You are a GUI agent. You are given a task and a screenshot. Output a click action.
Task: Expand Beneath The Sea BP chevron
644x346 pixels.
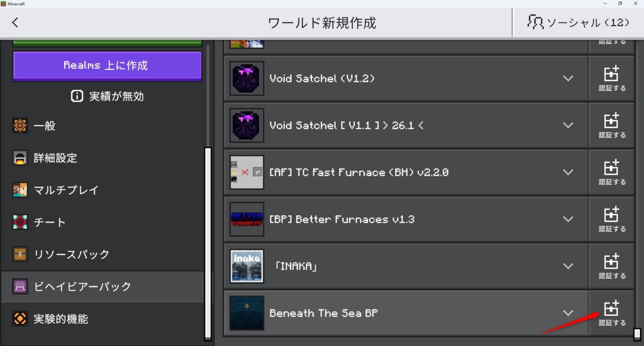pyautogui.click(x=568, y=313)
